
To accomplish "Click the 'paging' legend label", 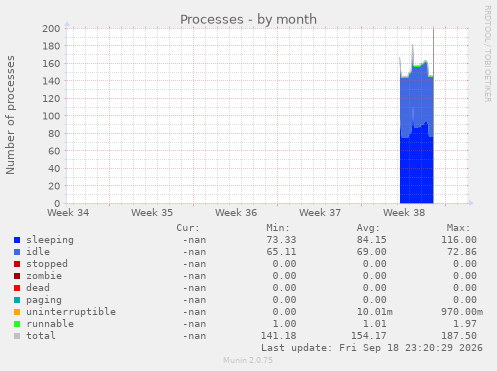I will (44, 300).
